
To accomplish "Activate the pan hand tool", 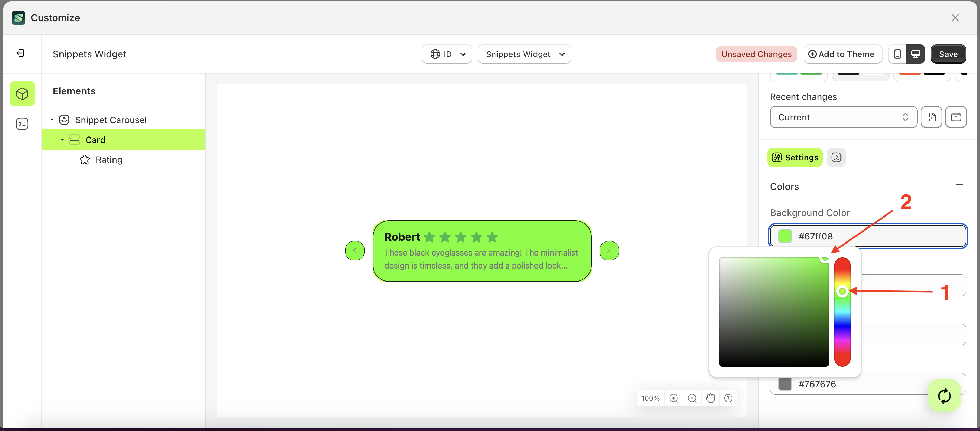I will click(710, 398).
